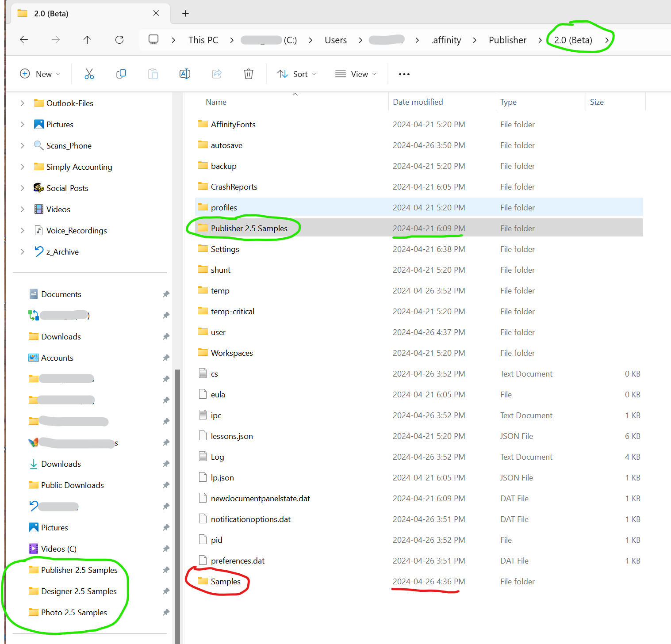
Task: Expand the Videos tree node
Action: pos(23,209)
